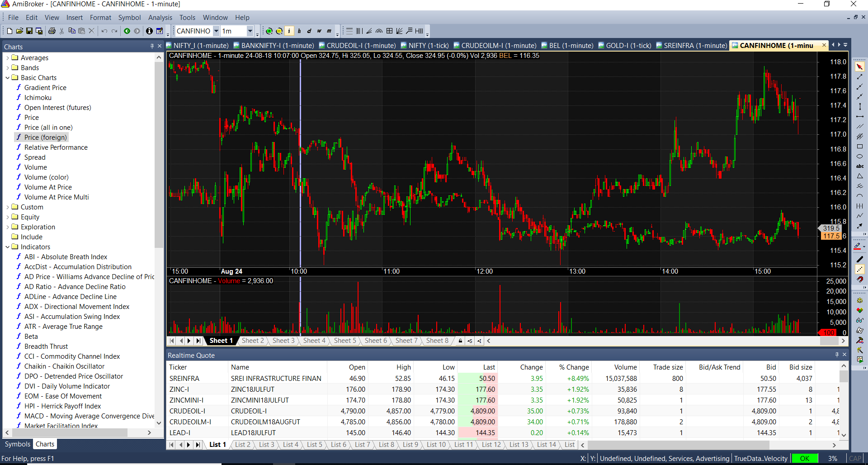Toggle dotted line style button

click(x=859, y=270)
